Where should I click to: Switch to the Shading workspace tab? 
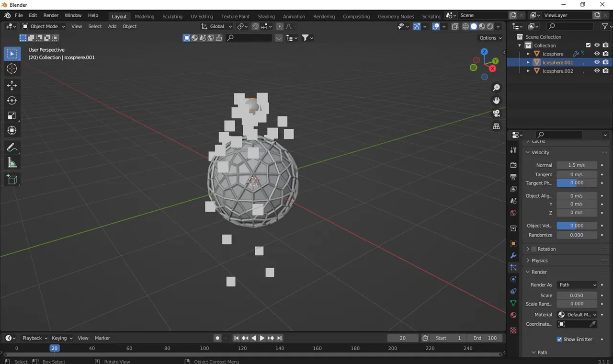[x=266, y=16]
